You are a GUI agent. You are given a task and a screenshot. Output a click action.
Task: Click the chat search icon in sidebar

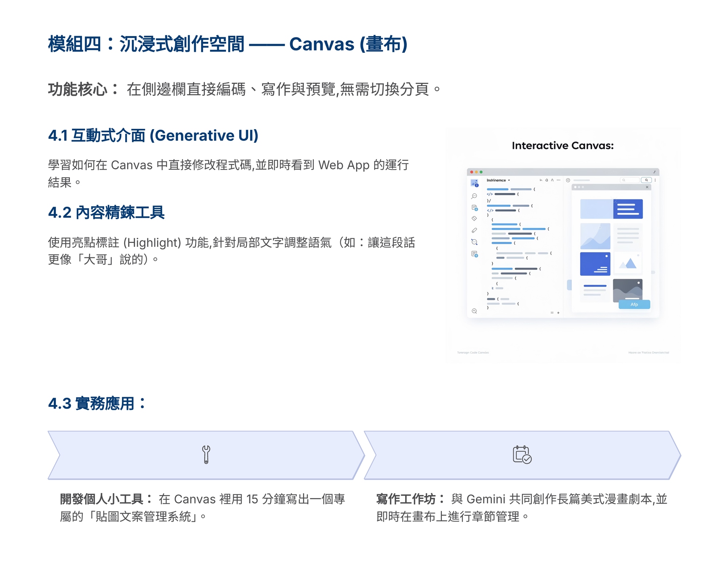(474, 196)
